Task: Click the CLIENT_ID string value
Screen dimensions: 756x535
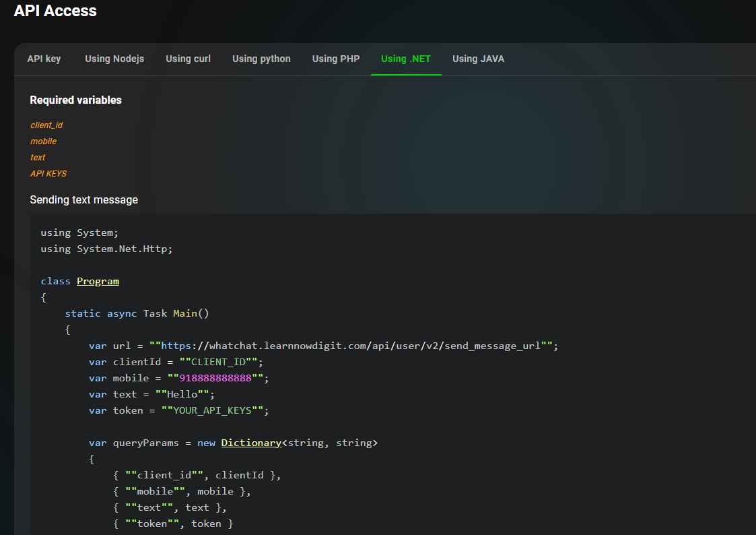Action: 218,362
